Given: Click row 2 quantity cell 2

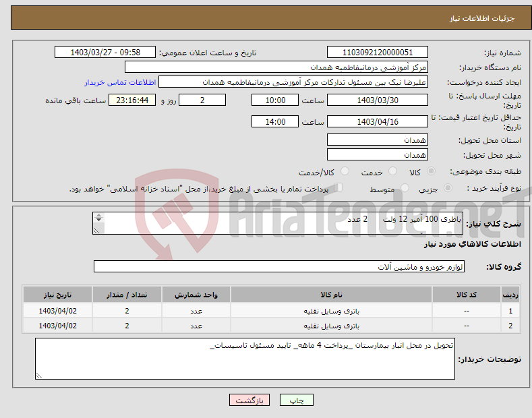Looking at the screenshot, I should [127, 326].
